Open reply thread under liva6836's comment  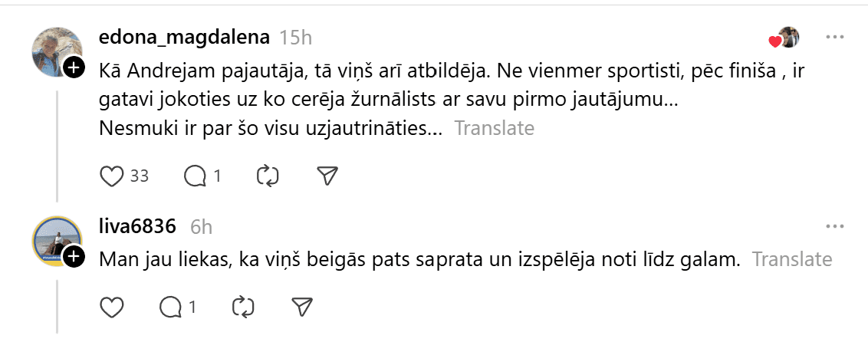170,307
